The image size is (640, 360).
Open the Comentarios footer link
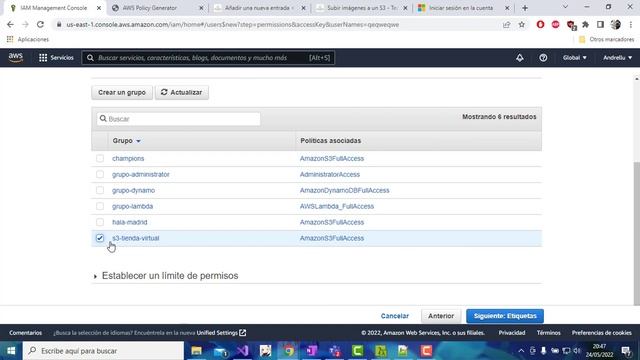point(25,333)
